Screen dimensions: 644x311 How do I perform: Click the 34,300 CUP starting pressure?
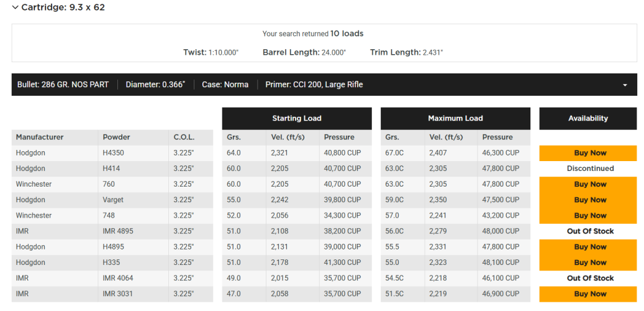point(343,216)
